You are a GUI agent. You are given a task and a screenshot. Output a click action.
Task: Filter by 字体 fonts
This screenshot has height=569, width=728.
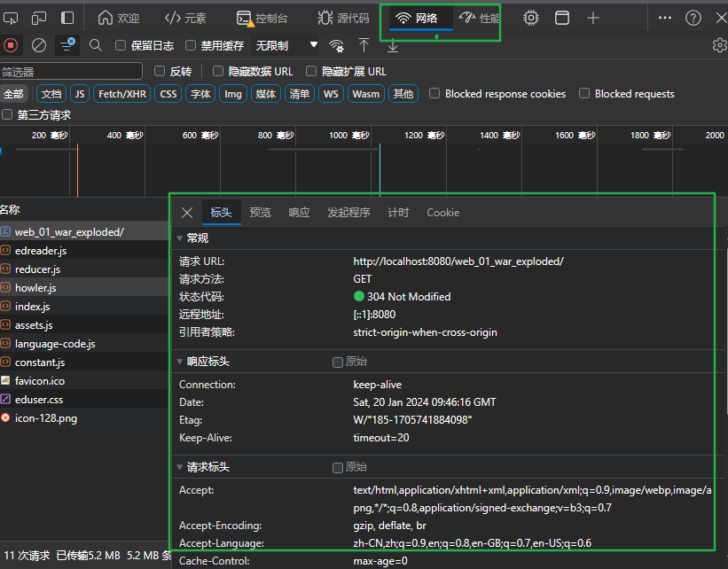pyautogui.click(x=200, y=94)
